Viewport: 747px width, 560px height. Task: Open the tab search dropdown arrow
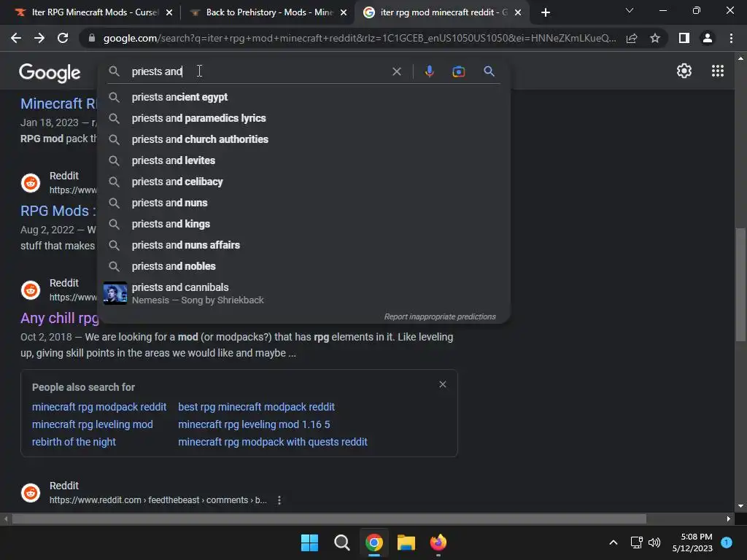(630, 10)
